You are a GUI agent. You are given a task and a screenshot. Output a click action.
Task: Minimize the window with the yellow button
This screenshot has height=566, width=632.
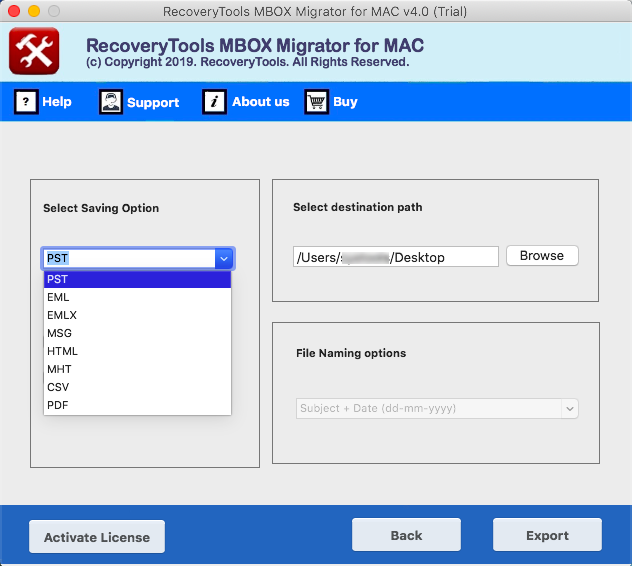click(34, 11)
